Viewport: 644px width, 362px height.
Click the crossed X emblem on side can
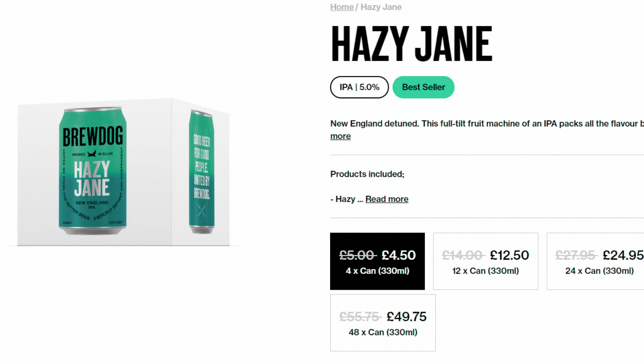202,211
